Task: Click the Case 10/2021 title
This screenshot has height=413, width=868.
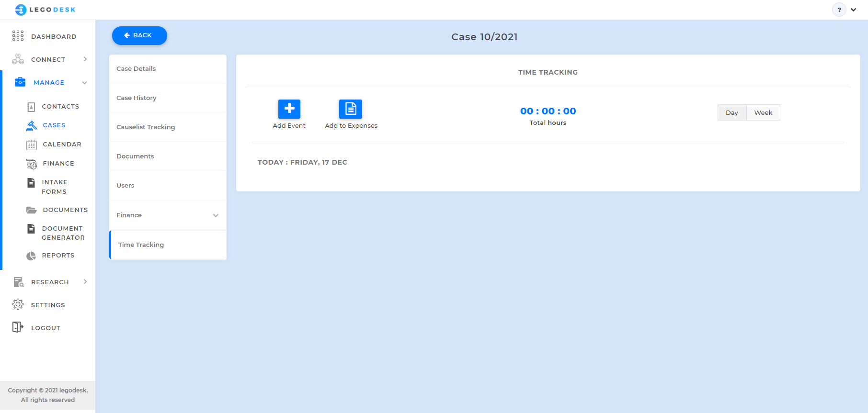Action: coord(484,37)
